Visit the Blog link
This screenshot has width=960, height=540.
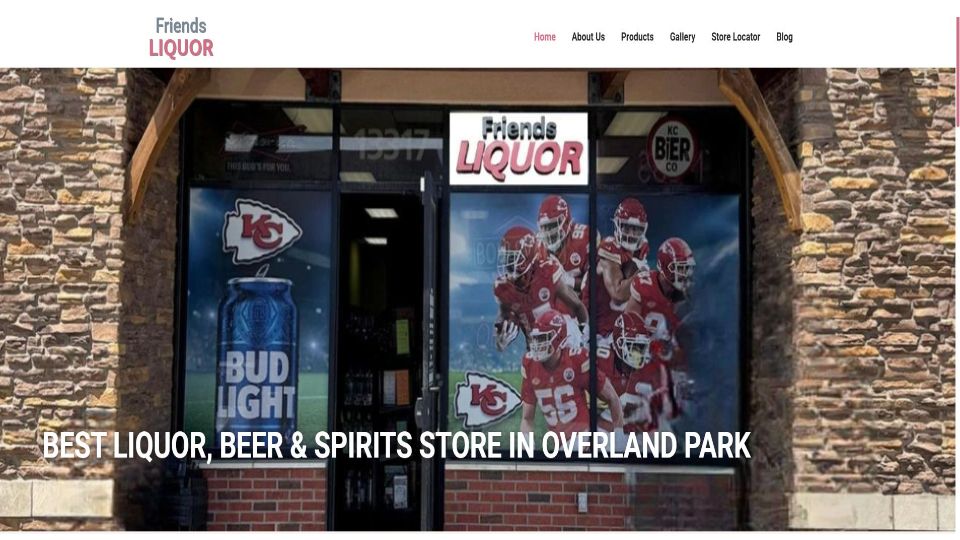click(784, 37)
